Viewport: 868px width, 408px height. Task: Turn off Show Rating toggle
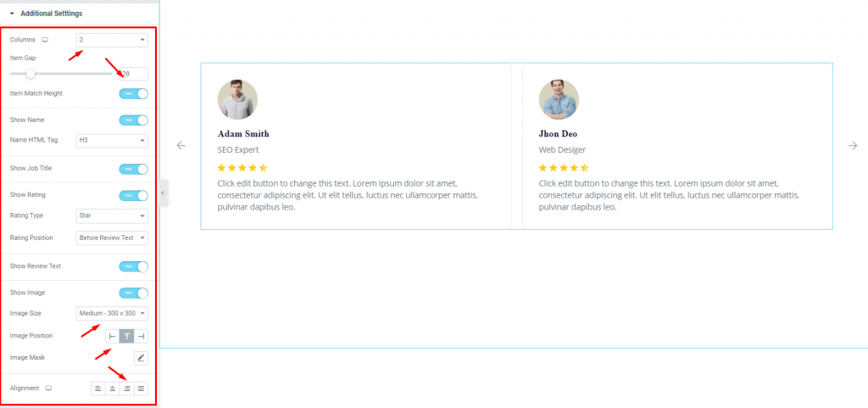[x=133, y=195]
